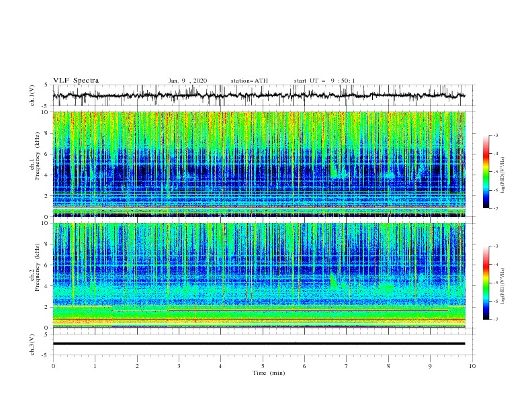Select the date text "Jan. 9, 2020"
Screen dimensions: 532x411
click(187, 81)
